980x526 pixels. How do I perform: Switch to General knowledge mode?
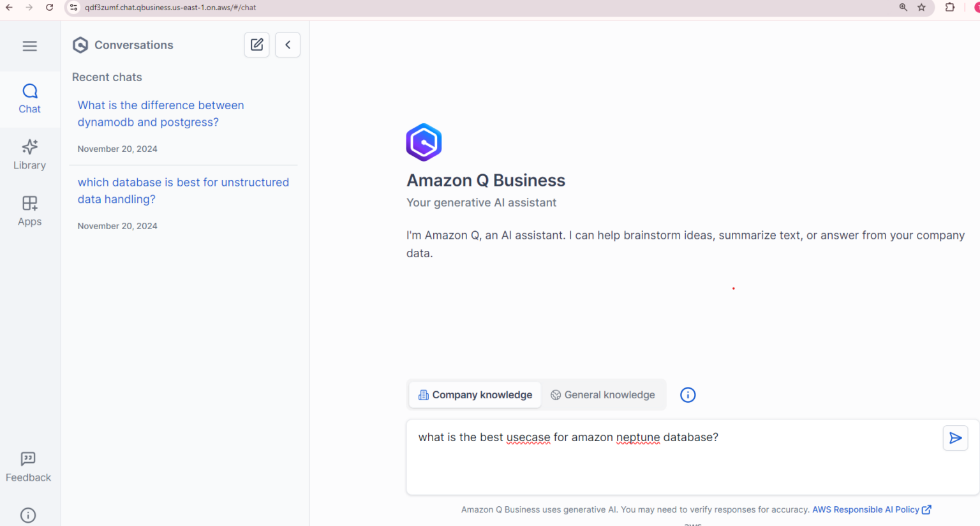(602, 395)
